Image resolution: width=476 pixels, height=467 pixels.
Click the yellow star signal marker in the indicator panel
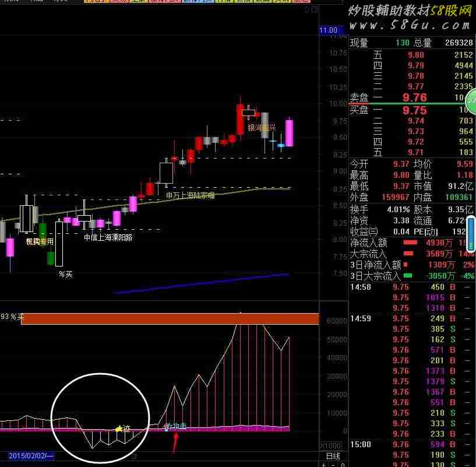(119, 429)
